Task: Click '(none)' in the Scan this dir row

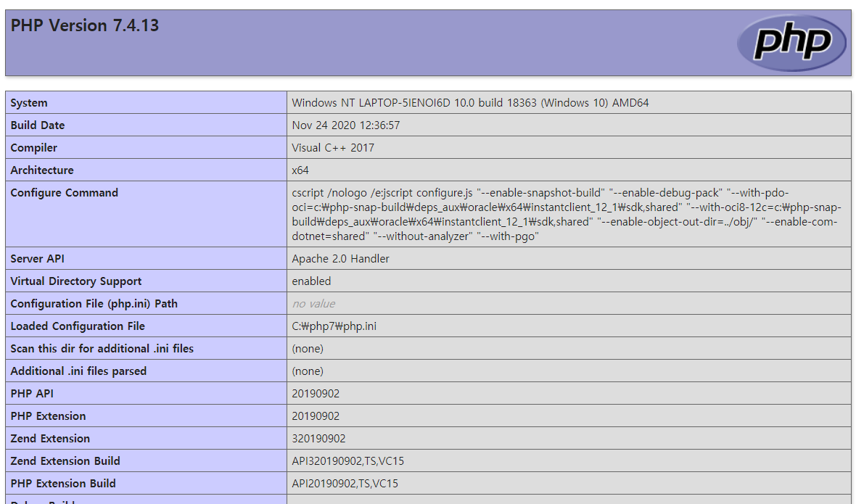Action: pyautogui.click(x=308, y=348)
